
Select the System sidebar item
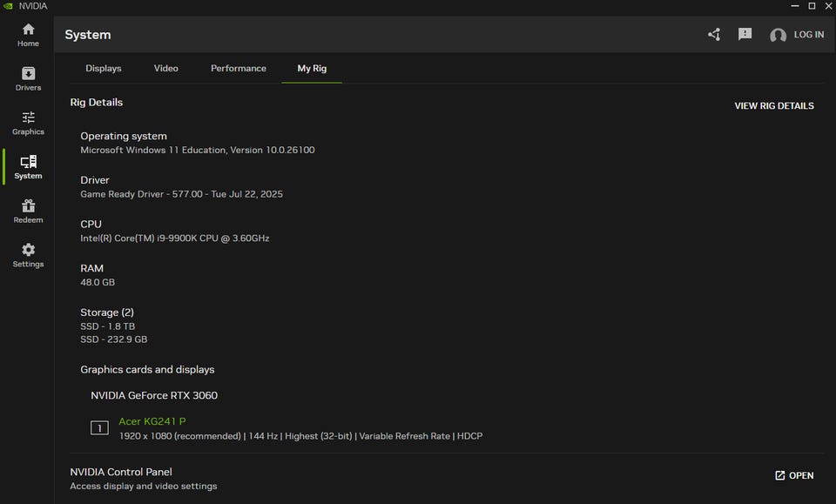(28, 167)
